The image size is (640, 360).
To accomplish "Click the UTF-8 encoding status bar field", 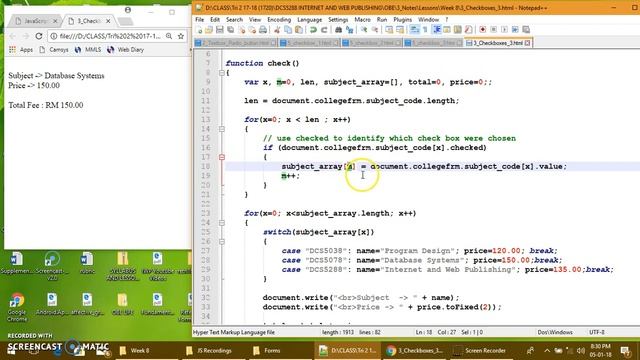I will pos(597,332).
